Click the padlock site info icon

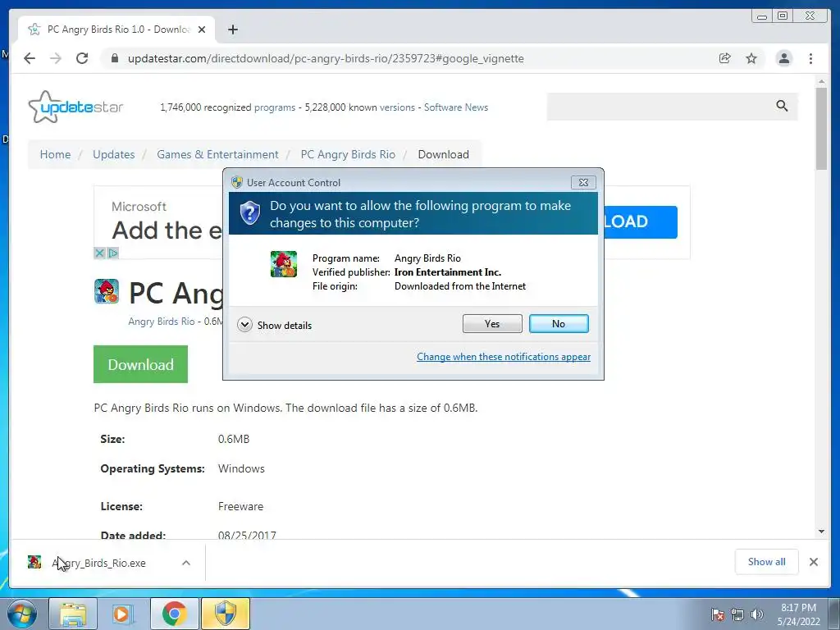114,58
